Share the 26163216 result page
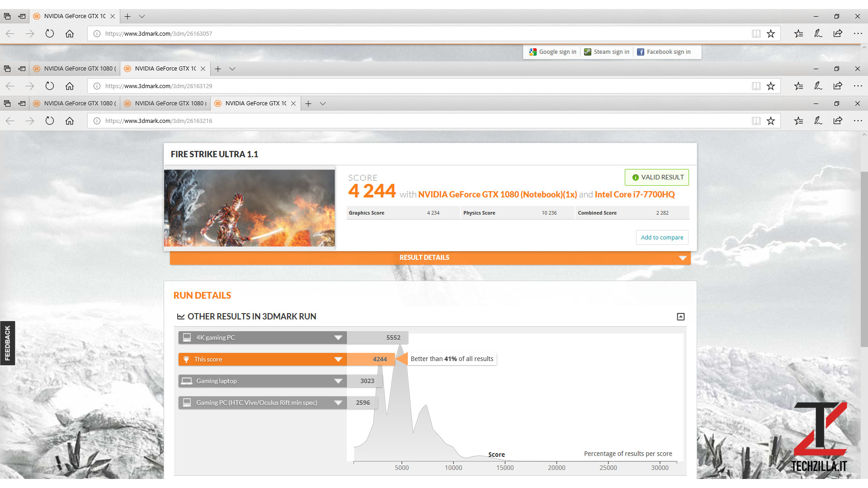This screenshot has height=488, width=868. (x=838, y=121)
